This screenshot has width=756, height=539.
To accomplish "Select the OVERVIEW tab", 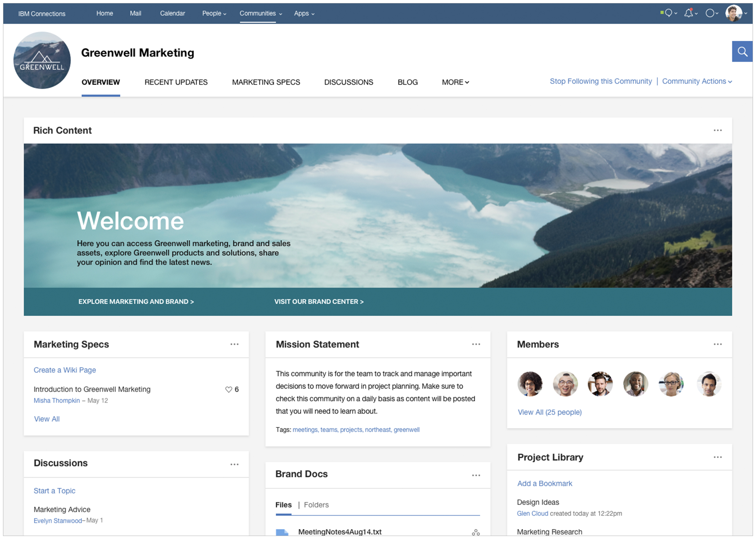I will (101, 82).
